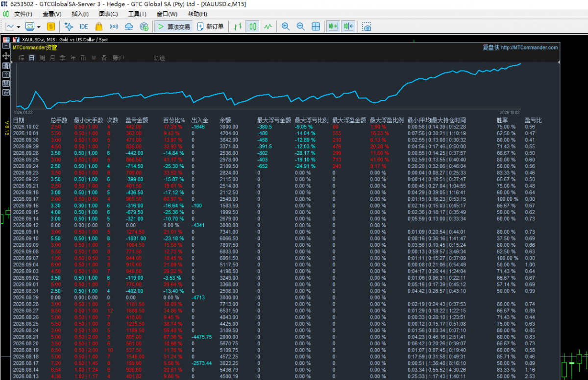Image resolution: width=588 pixels, height=380 pixels.
Task: Open the 图表(C) menu
Action: click(108, 14)
